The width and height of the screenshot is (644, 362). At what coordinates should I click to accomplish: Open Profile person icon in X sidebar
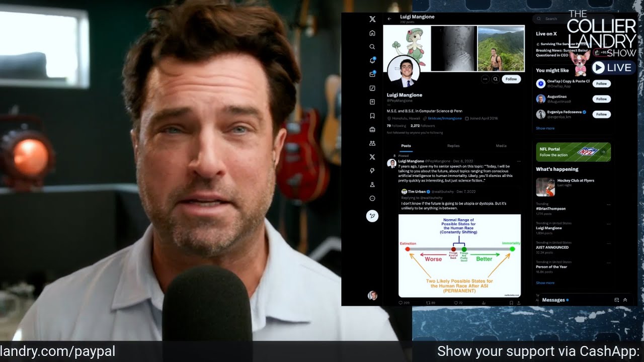coord(372,185)
